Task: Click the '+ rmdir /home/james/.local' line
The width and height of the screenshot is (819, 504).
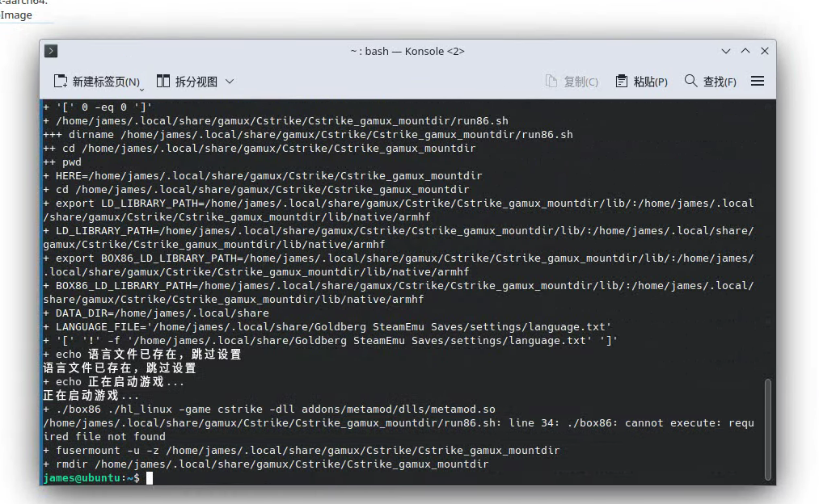Action: (266, 464)
